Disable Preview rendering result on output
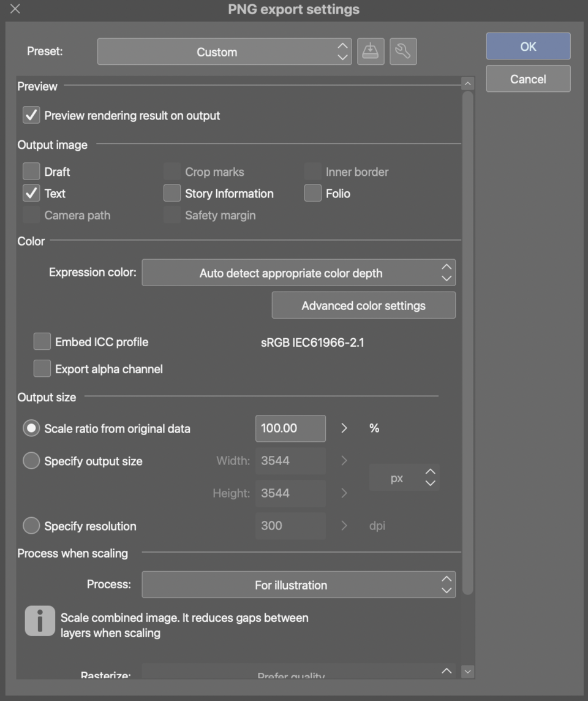The image size is (588, 701). [31, 115]
